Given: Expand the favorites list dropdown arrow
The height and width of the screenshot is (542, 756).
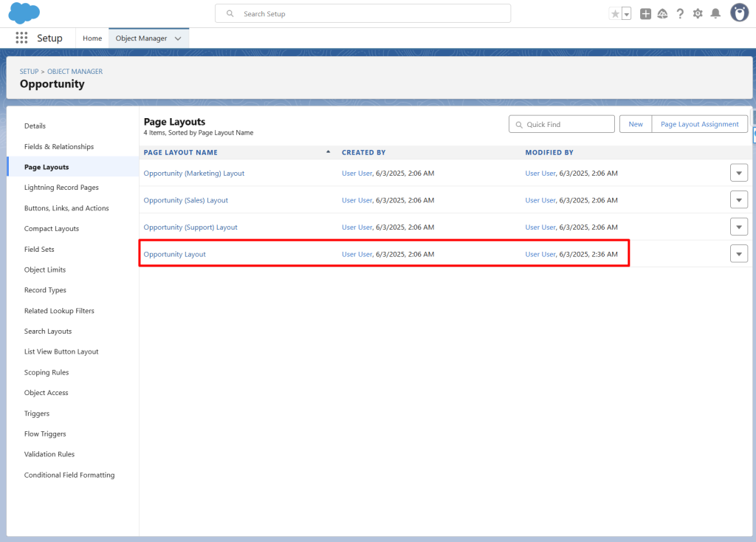Looking at the screenshot, I should click(626, 14).
